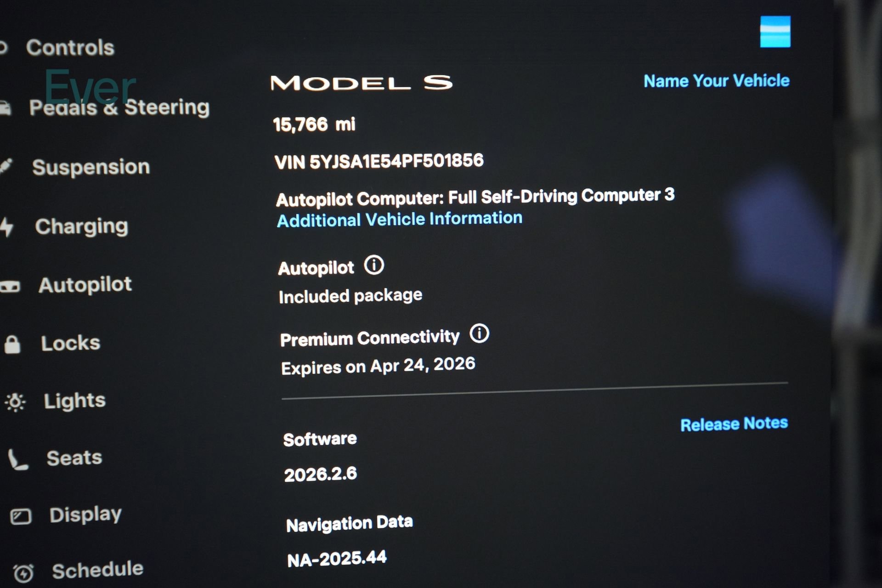The height and width of the screenshot is (588, 882).
Task: Click the Navigation Data version NA-2025.44
Action: (337, 559)
